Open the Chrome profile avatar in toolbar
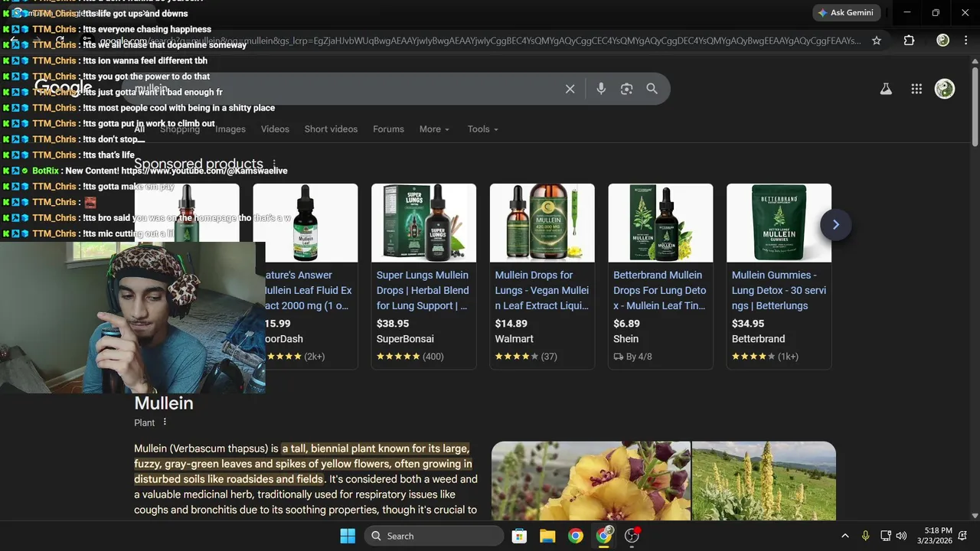The width and height of the screenshot is (980, 551). point(942,41)
